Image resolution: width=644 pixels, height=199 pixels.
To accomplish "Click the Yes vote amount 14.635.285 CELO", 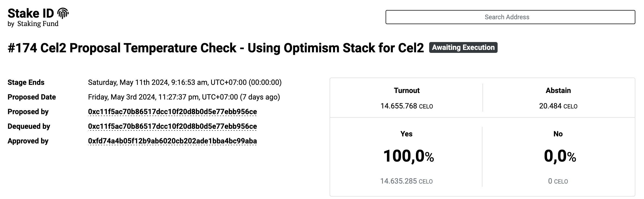I will click(x=406, y=181).
